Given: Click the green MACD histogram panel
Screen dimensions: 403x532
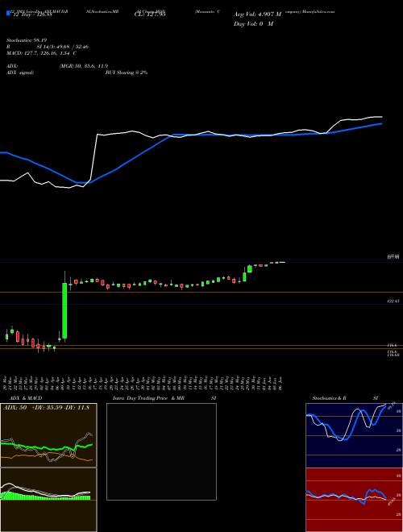Looking at the screenshot, I should [48, 500].
